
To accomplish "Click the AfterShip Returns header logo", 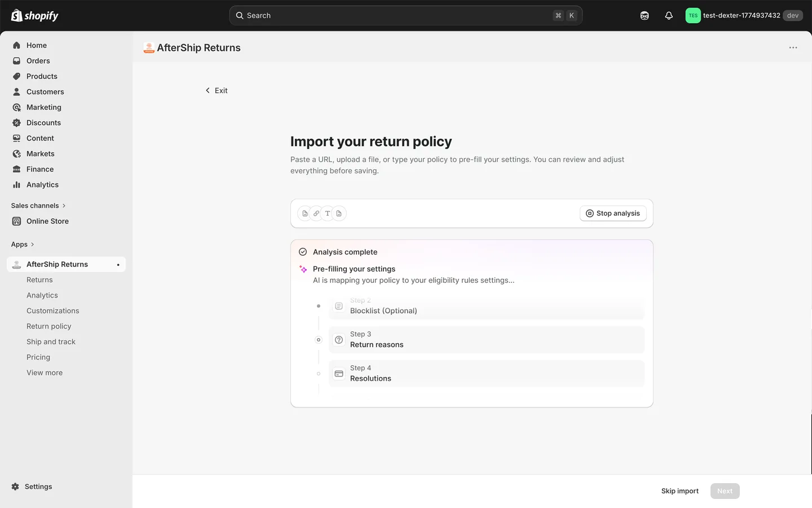I will [149, 48].
